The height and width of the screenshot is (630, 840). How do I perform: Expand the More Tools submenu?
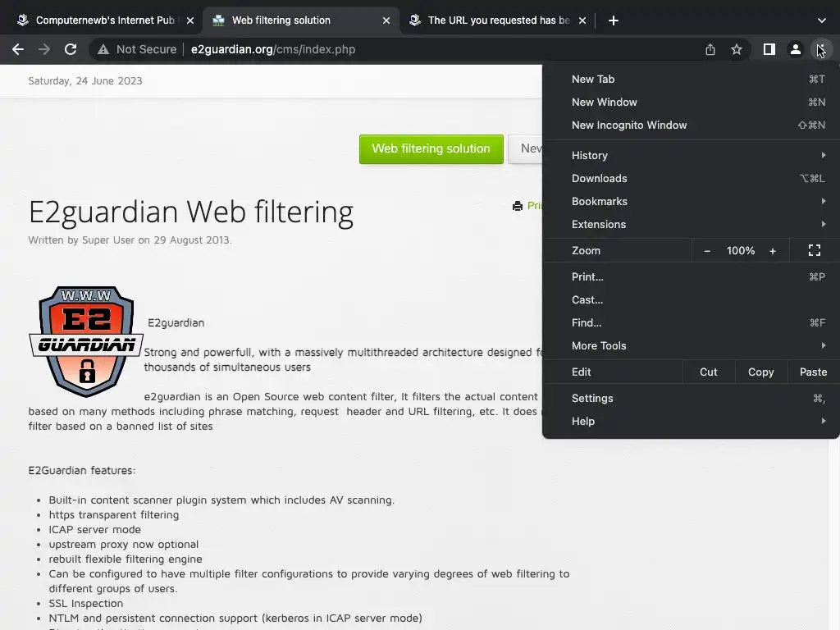691,346
